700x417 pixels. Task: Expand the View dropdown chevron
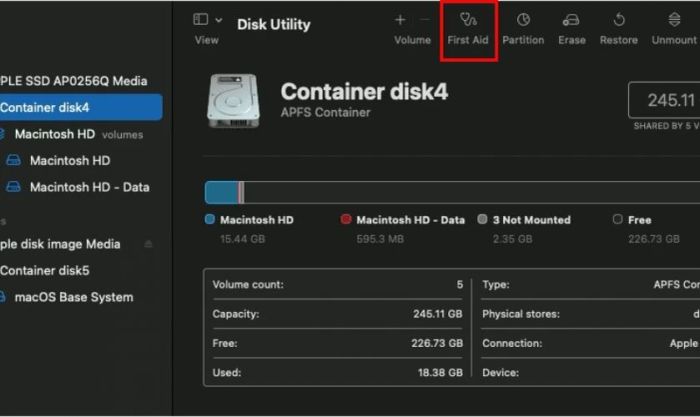point(219,20)
